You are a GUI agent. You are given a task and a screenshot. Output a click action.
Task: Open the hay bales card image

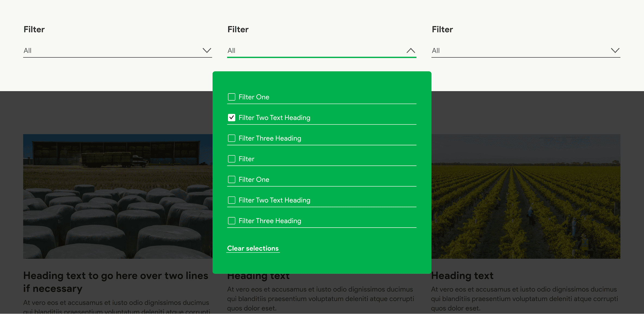pos(118,196)
